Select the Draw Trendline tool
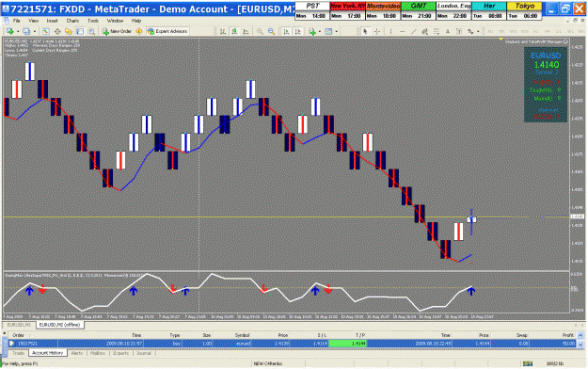The height and width of the screenshot is (369, 588). (414, 31)
